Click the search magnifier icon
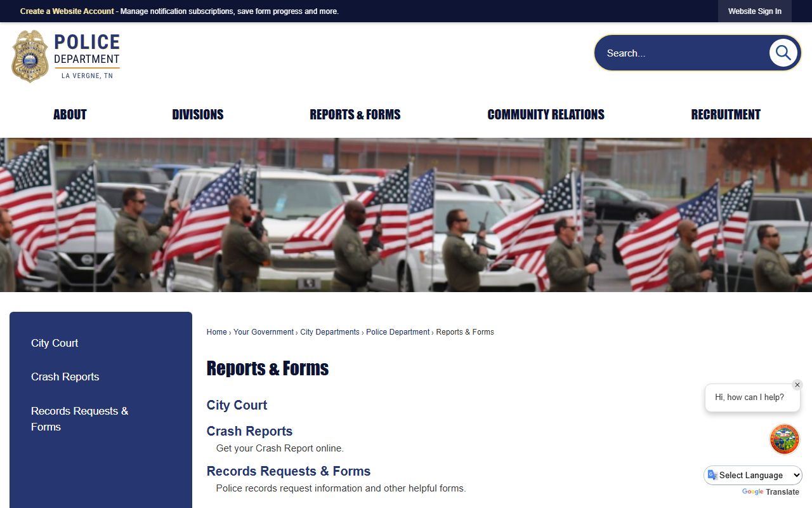 (783, 53)
